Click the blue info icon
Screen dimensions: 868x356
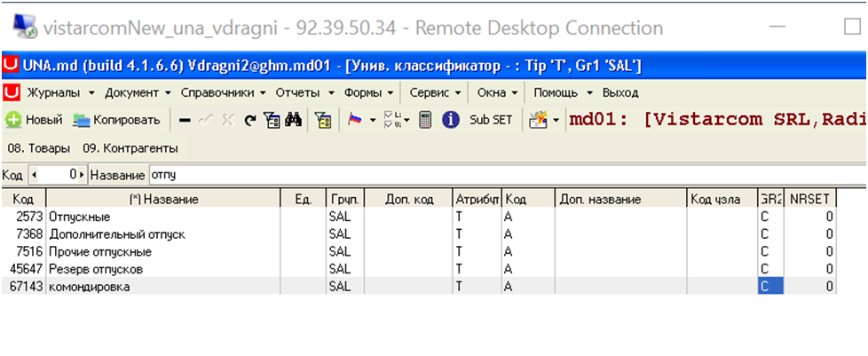click(x=451, y=120)
